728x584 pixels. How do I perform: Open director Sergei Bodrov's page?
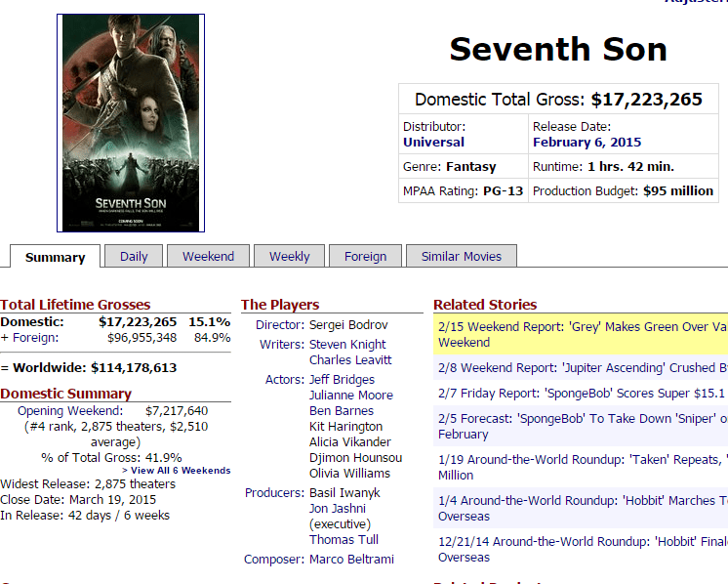click(348, 325)
